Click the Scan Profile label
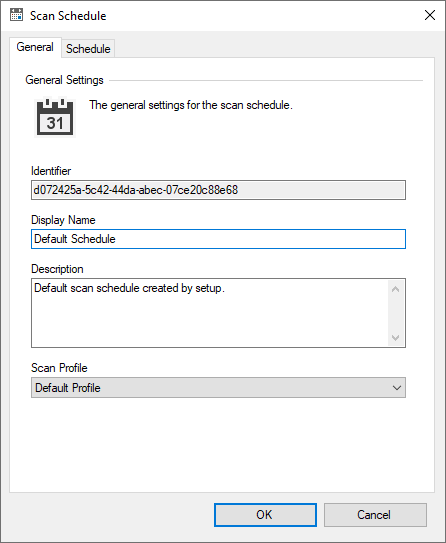Viewport: 446px width, 543px height. [59, 368]
